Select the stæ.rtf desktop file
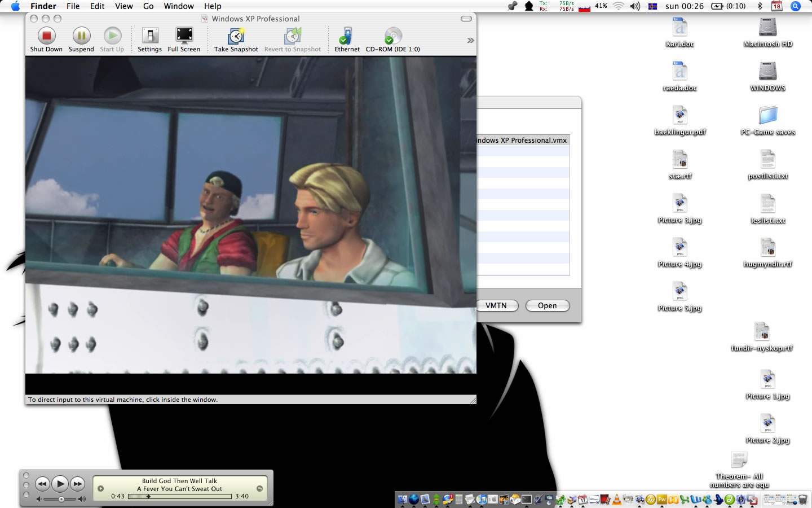This screenshot has width=812, height=508. click(x=680, y=165)
